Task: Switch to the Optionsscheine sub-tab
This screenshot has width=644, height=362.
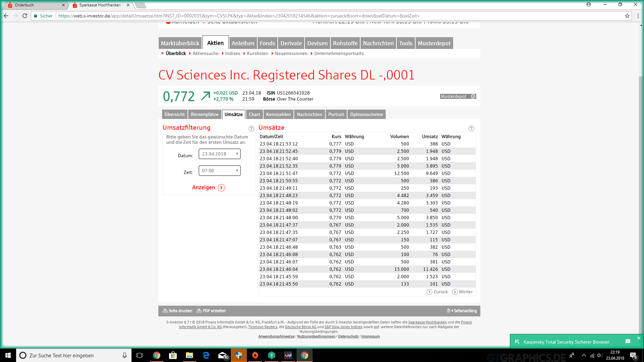Action: pyautogui.click(x=366, y=114)
